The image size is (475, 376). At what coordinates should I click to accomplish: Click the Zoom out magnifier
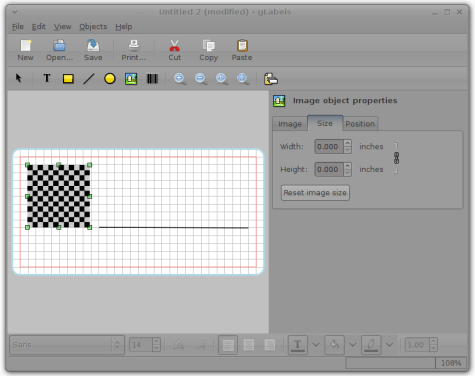(201, 79)
